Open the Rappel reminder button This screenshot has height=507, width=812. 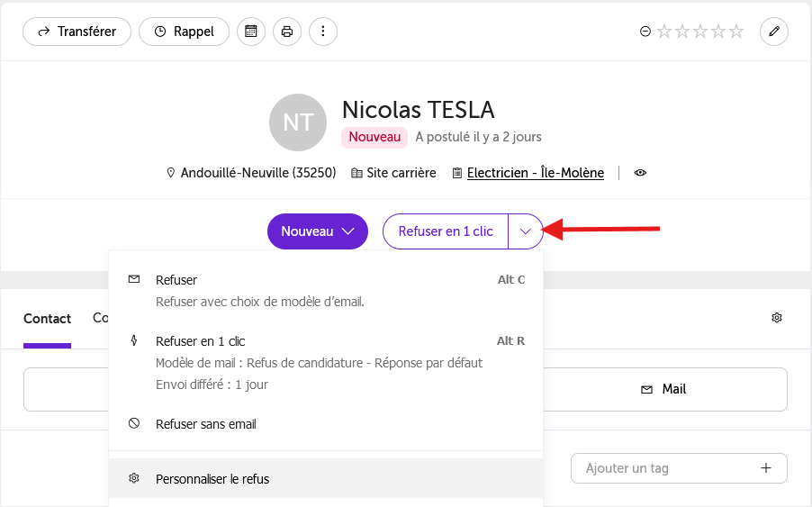click(184, 32)
